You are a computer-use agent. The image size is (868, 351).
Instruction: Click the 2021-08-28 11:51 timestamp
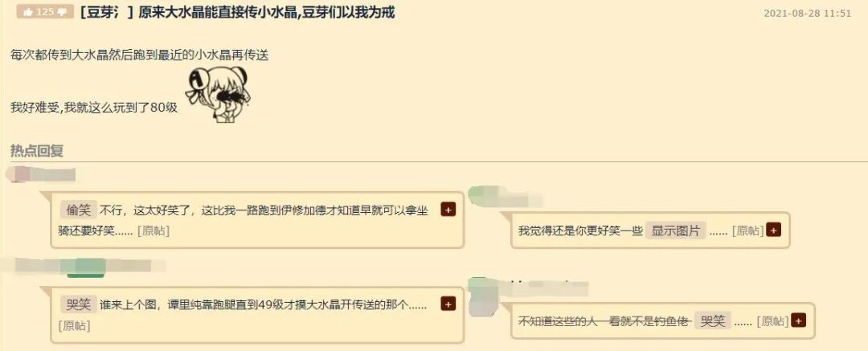(x=807, y=14)
